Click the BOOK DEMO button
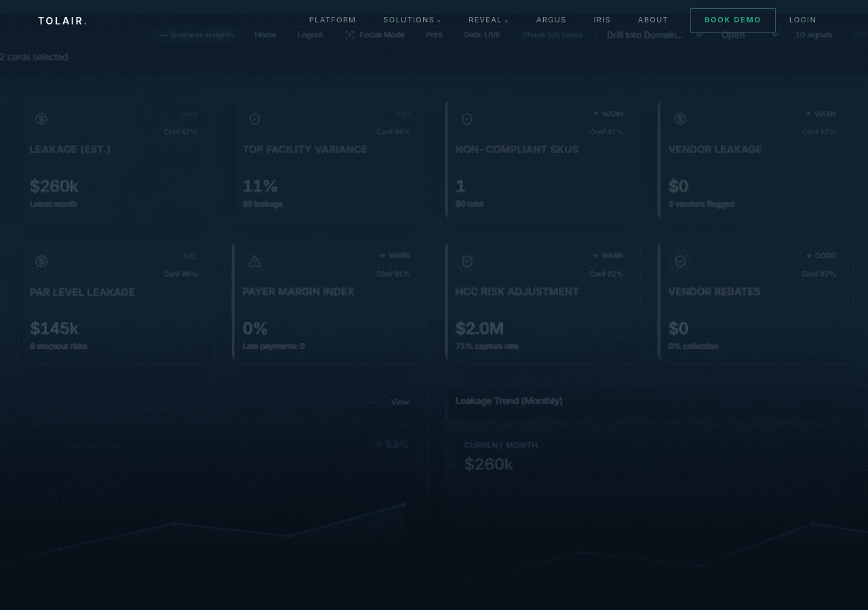Screen dimensions: 868x610 click(x=733, y=20)
